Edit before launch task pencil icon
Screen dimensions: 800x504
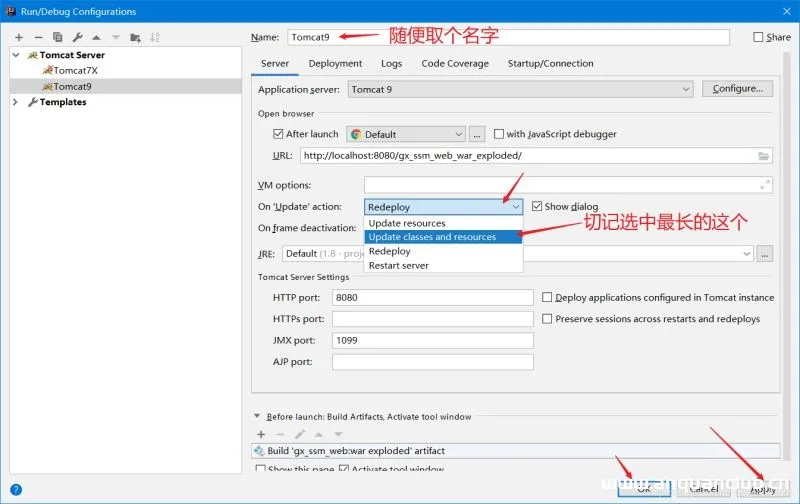pos(299,434)
